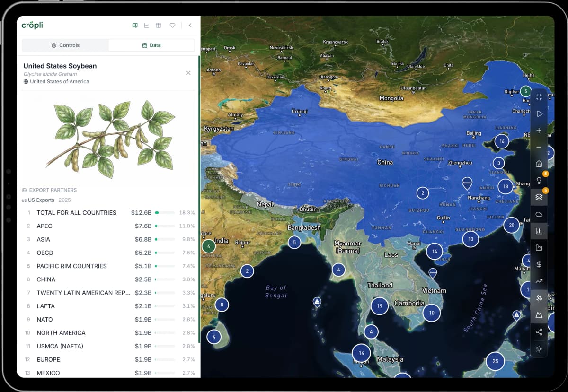The width and height of the screenshot is (568, 392).
Task: Select the NORTH AMERICA row
Action: (x=109, y=333)
